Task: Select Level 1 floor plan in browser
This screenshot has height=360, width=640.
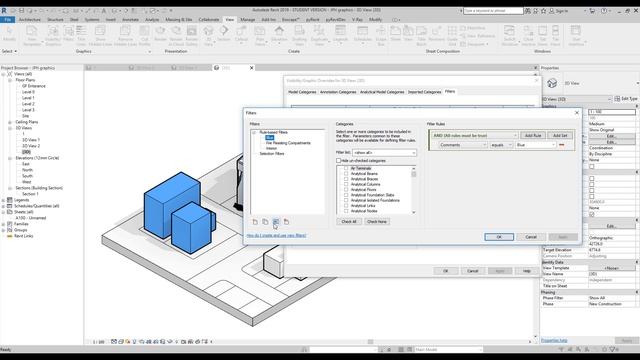Action: pyautogui.click(x=28, y=98)
